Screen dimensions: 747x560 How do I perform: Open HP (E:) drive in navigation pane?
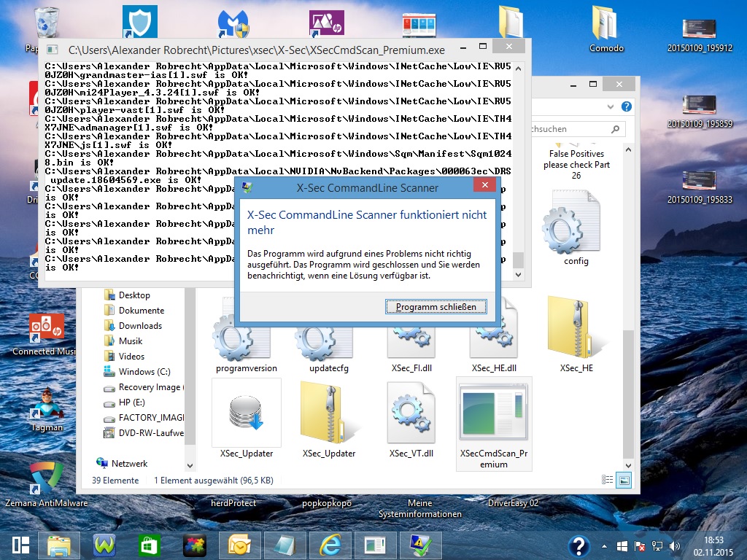click(x=131, y=402)
